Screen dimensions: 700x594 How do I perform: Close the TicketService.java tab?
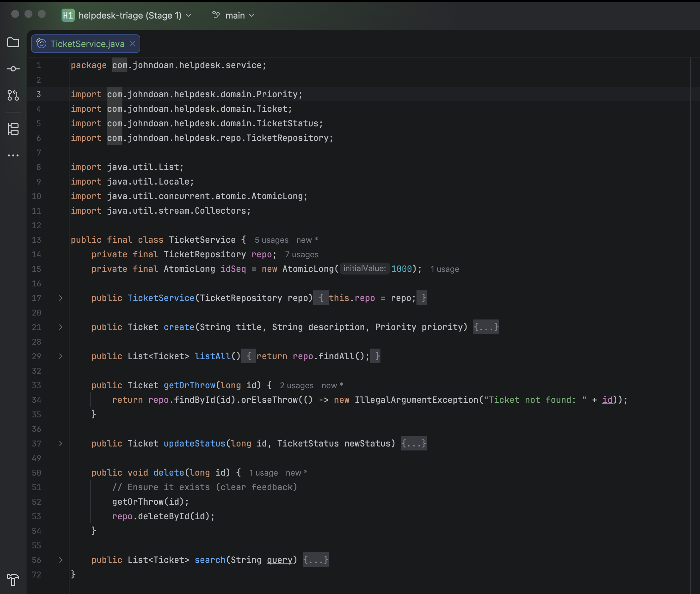click(132, 43)
